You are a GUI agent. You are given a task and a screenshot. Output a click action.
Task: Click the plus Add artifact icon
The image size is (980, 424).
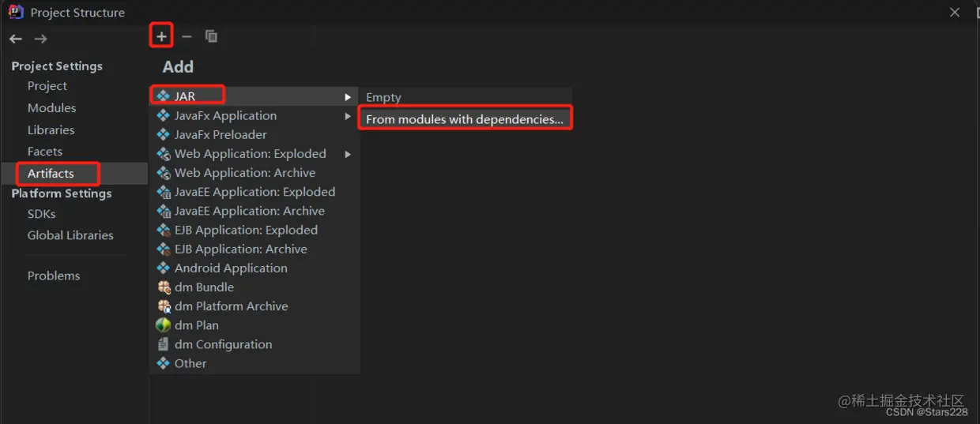pyautogui.click(x=161, y=36)
